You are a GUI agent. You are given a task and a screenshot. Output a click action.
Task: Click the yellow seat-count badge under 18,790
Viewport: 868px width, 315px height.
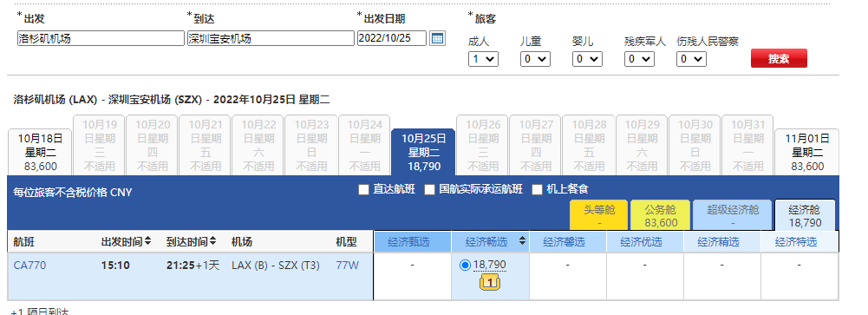[490, 283]
